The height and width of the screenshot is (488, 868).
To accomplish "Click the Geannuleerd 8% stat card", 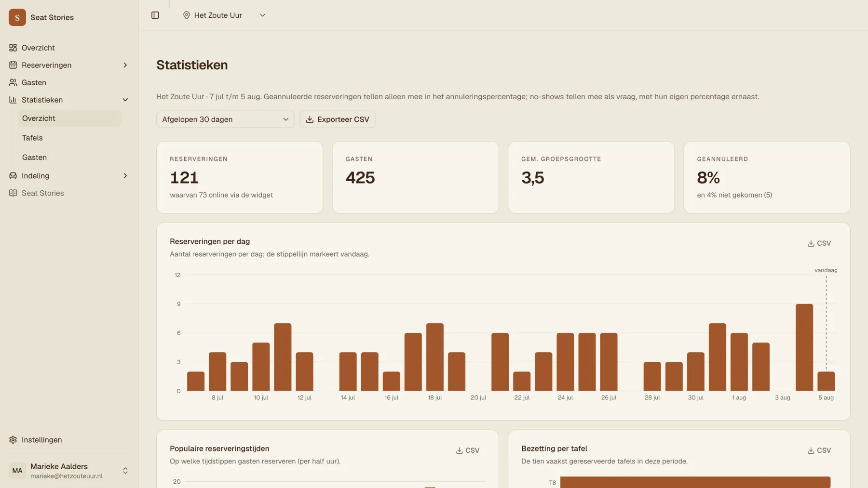I will coord(767,177).
